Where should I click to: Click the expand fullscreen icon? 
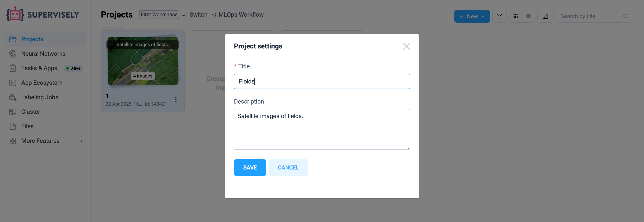click(x=545, y=16)
